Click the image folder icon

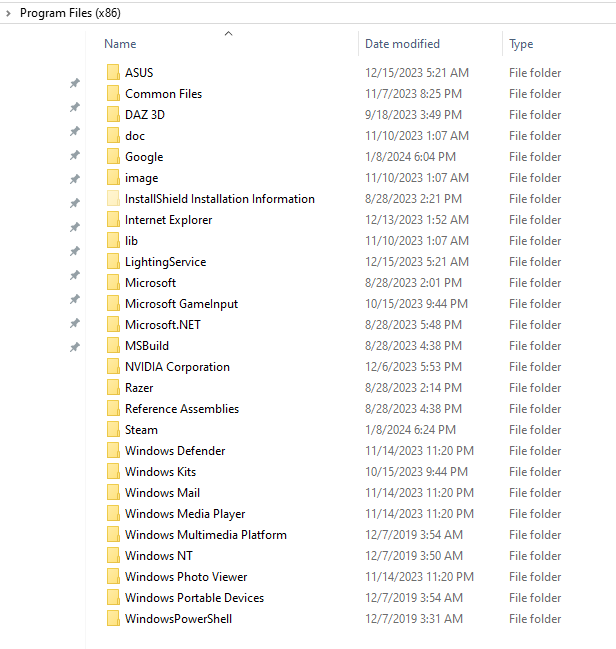coord(113,177)
